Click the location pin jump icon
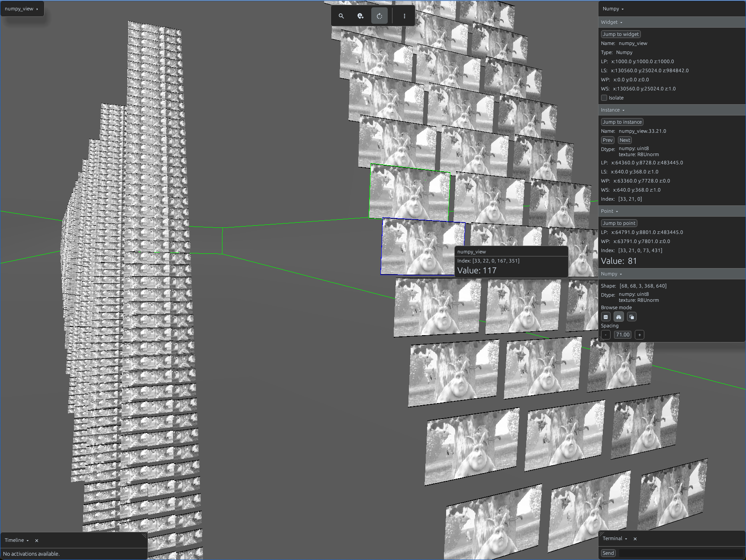 [360, 16]
